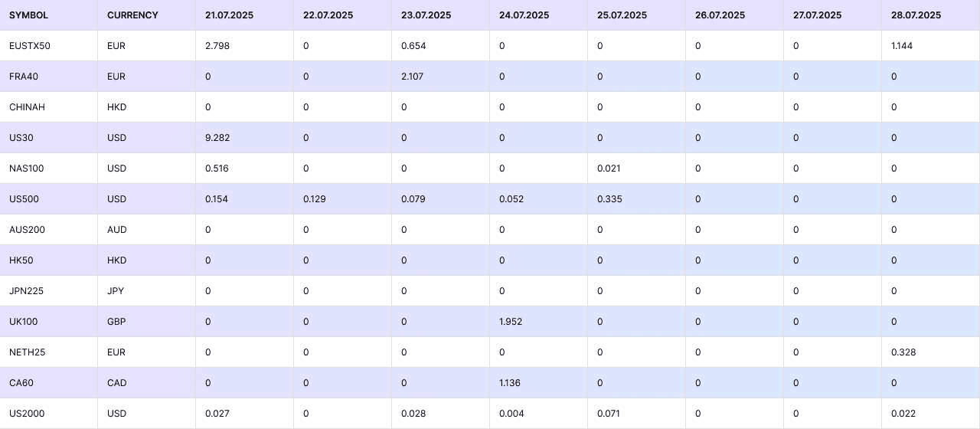Select EUSTX50 value 0.654
Screen dimensions: 980x429
(x=441, y=46)
